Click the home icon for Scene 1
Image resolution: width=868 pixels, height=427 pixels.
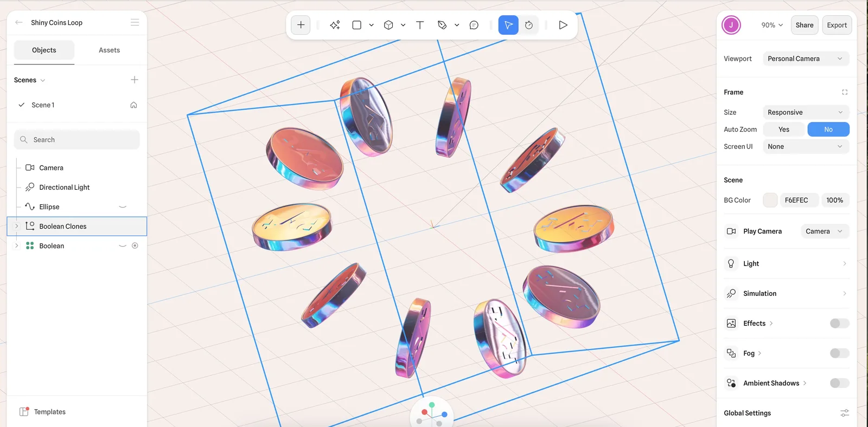(x=133, y=105)
